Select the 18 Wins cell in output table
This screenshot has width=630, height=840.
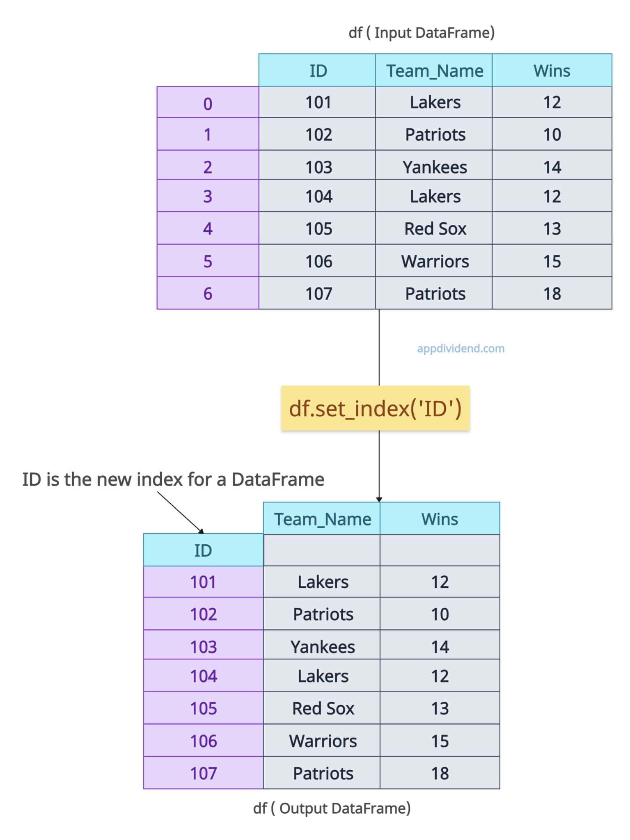(x=440, y=773)
